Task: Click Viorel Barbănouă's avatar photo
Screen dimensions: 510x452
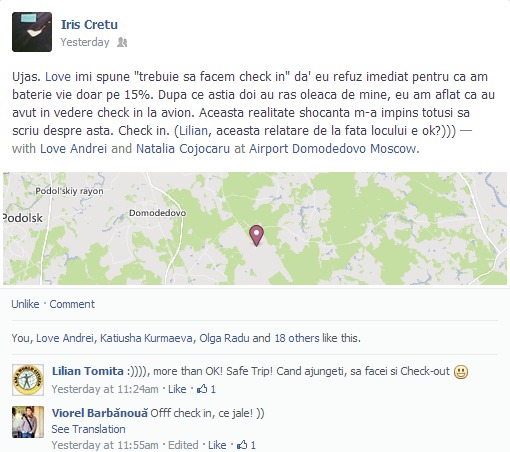Action: 28,422
